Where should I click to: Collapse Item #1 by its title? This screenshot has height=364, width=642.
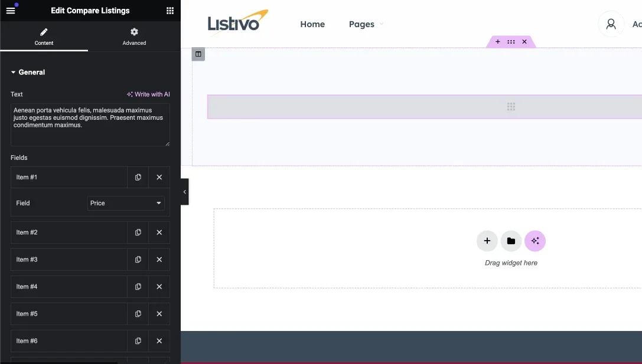69,177
